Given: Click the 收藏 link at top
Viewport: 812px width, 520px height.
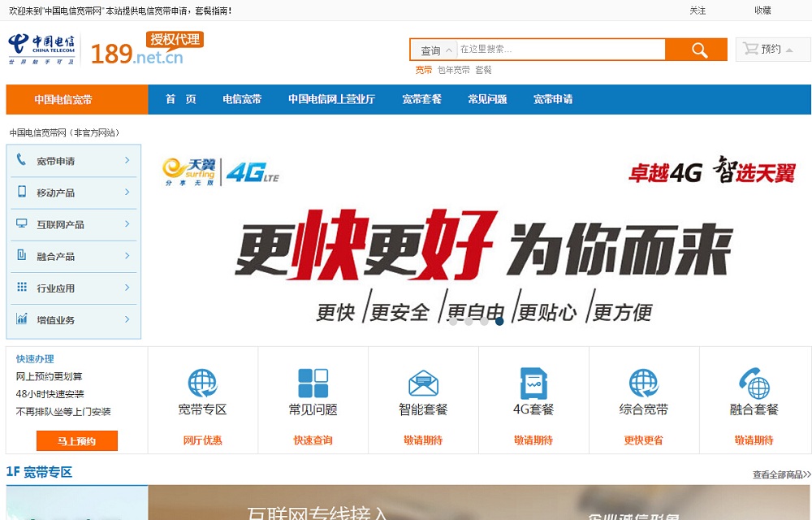Looking at the screenshot, I should (762, 11).
